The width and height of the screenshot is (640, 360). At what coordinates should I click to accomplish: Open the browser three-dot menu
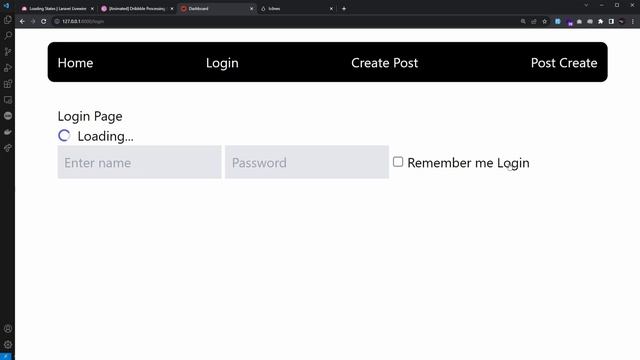point(633,21)
